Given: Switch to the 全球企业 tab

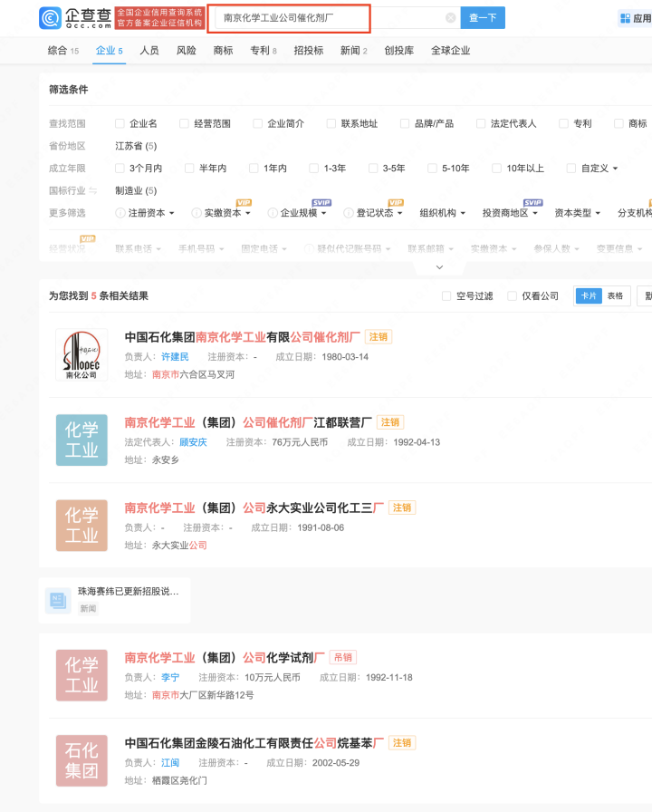Looking at the screenshot, I should pos(451,51).
